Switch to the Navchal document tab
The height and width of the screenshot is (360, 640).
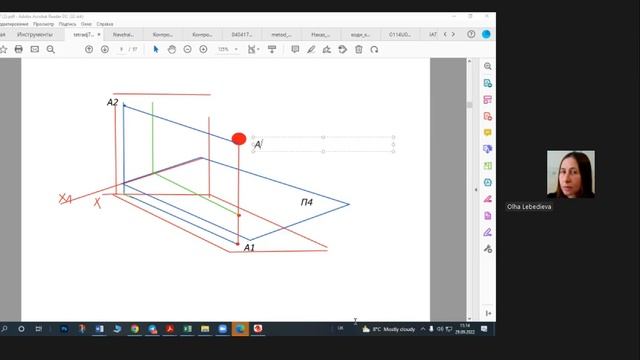pyautogui.click(x=123, y=35)
